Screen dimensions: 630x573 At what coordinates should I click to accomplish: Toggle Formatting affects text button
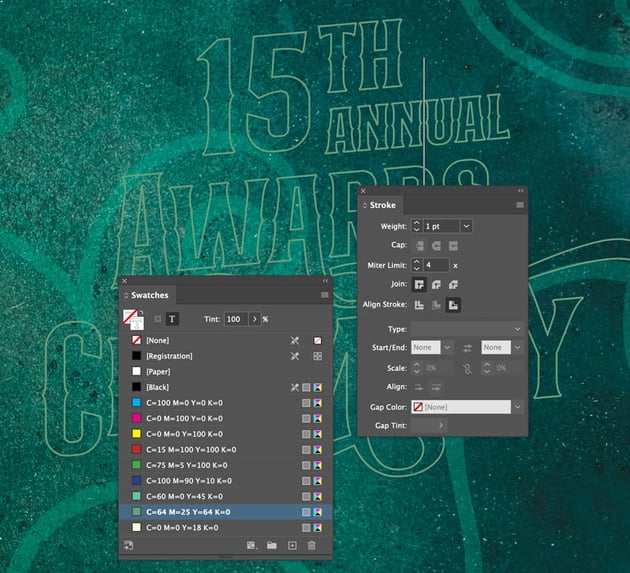click(x=172, y=319)
